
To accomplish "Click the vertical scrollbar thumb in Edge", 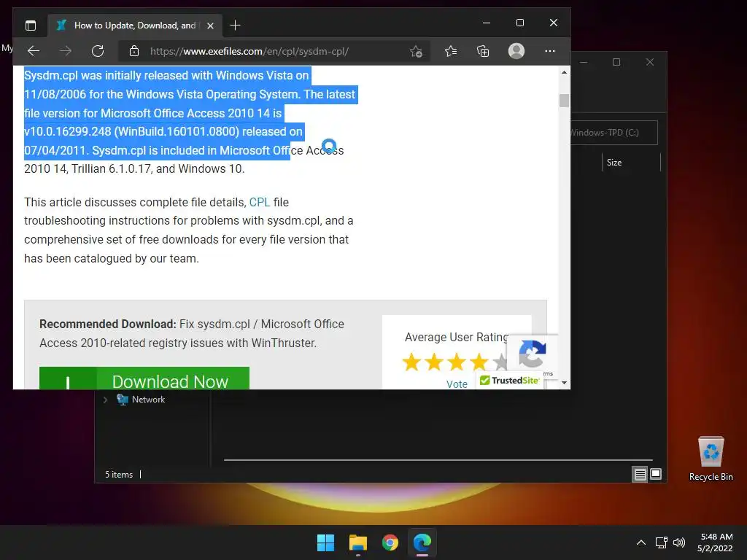I will 564,101.
